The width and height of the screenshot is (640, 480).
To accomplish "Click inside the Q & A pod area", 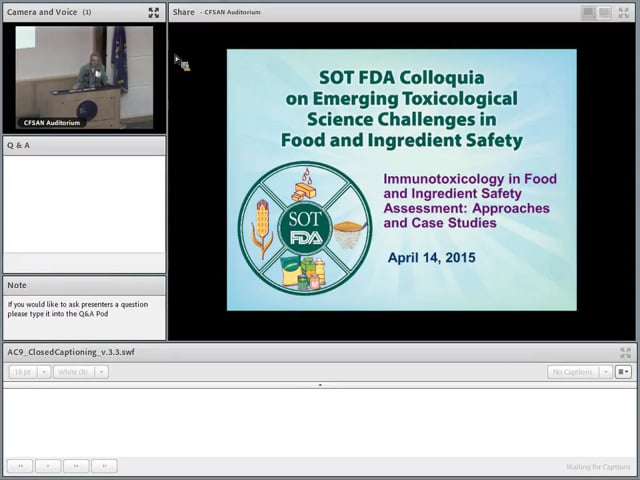I will tap(84, 204).
